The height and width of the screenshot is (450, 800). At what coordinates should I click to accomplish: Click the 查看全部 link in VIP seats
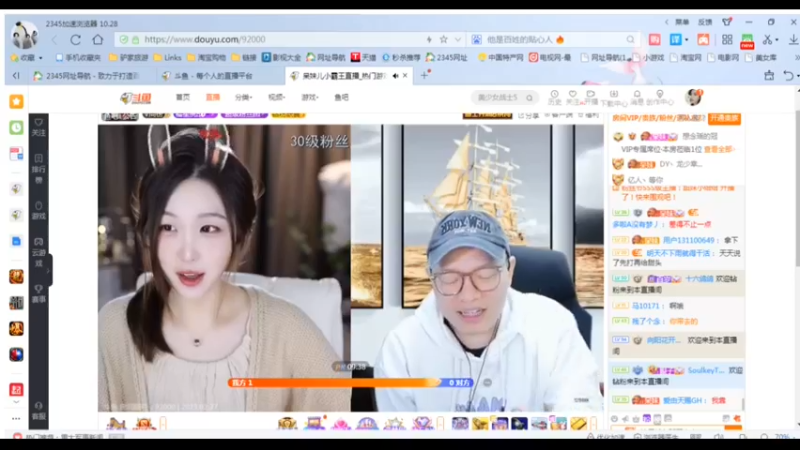(718, 149)
